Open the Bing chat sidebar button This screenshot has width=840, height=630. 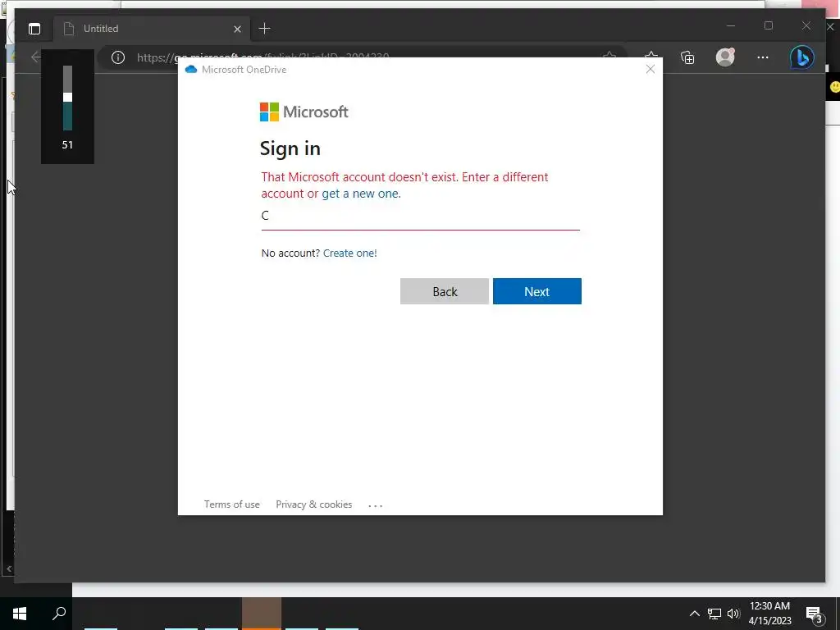pyautogui.click(x=802, y=57)
